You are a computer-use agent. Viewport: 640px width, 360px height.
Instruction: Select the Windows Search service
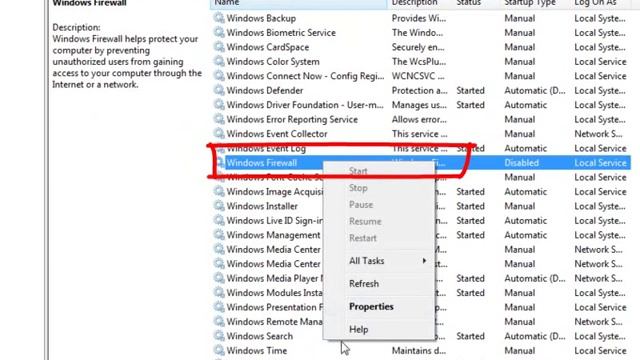[260, 336]
